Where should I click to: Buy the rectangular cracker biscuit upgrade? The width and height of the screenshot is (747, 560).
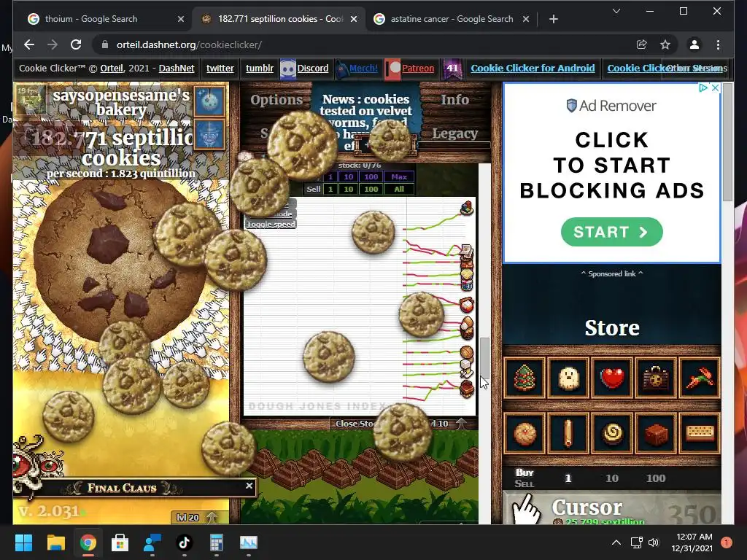coord(700,433)
